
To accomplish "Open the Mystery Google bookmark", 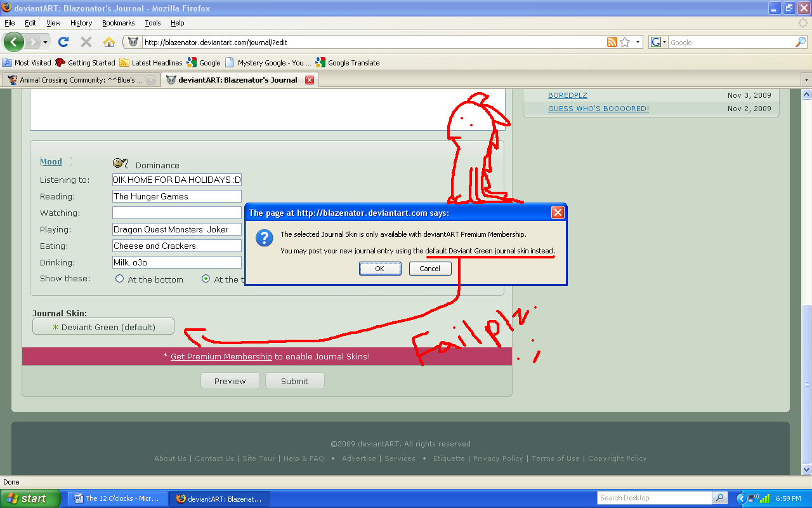I will pyautogui.click(x=268, y=62).
